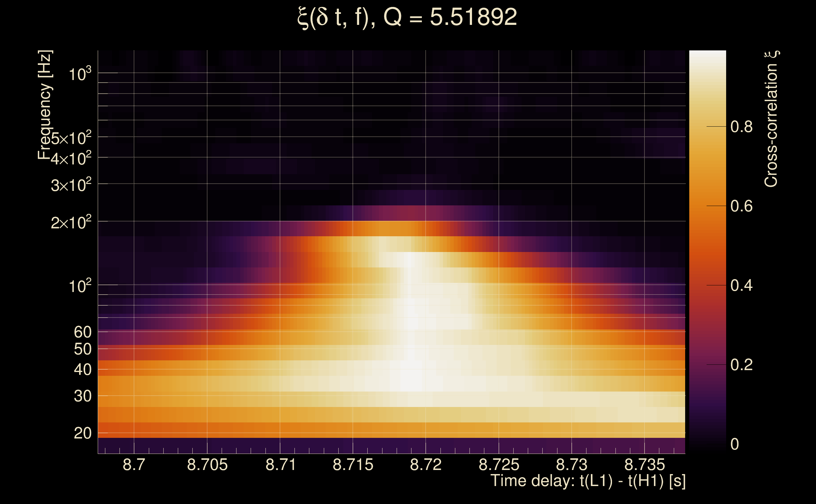Select the 8.705 x-axis tick label
The image size is (816, 504).
[x=207, y=465]
